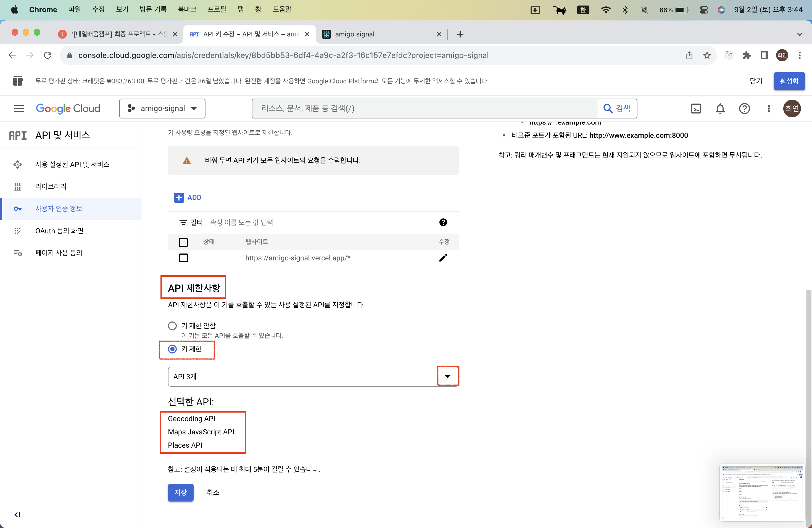Open 페이지 사용 동의 in sidebar
The height and width of the screenshot is (528, 812).
pos(71,253)
